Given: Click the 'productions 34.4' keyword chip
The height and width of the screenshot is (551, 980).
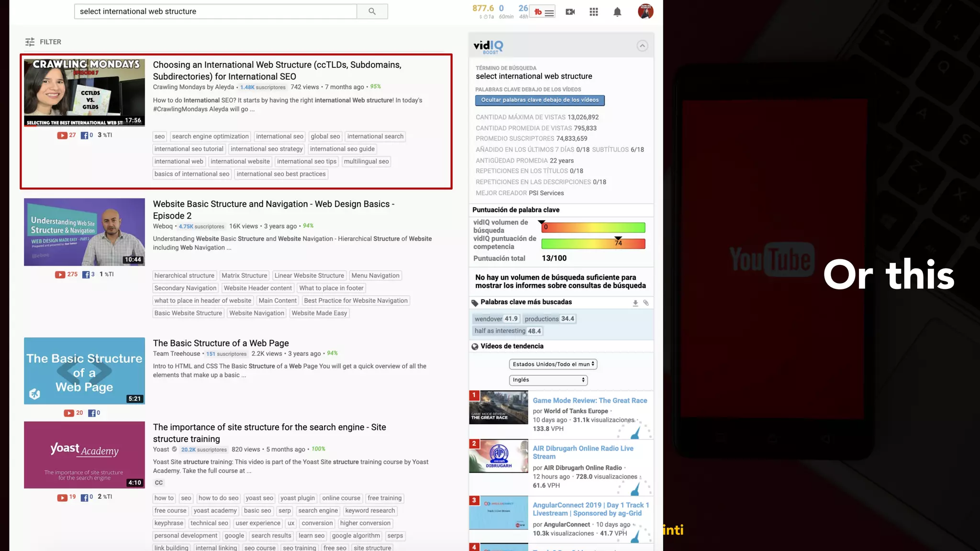Looking at the screenshot, I should [549, 319].
